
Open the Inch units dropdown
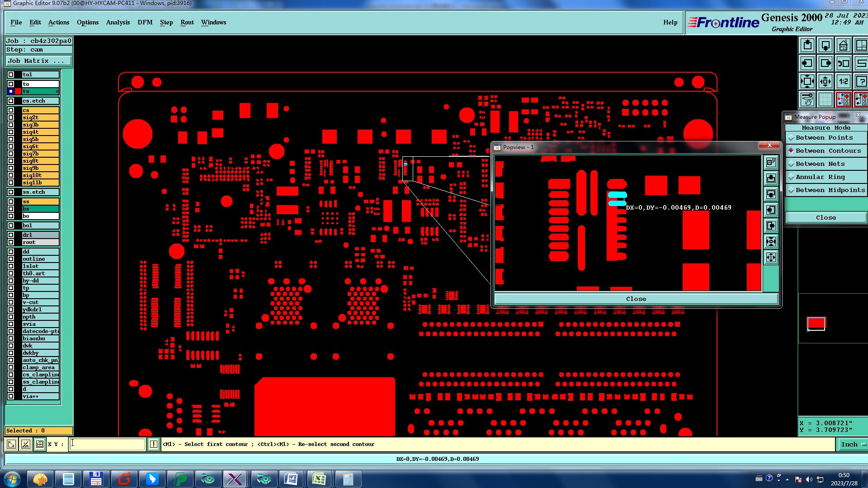pos(853,445)
